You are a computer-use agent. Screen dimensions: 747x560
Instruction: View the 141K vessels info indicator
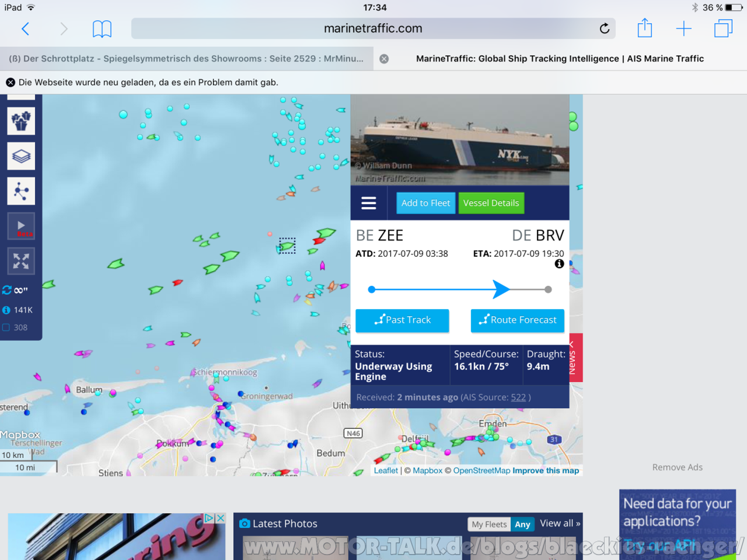coord(18,310)
